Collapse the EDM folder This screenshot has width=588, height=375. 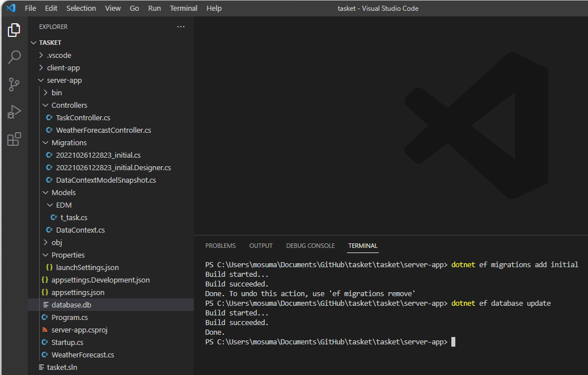tap(50, 205)
